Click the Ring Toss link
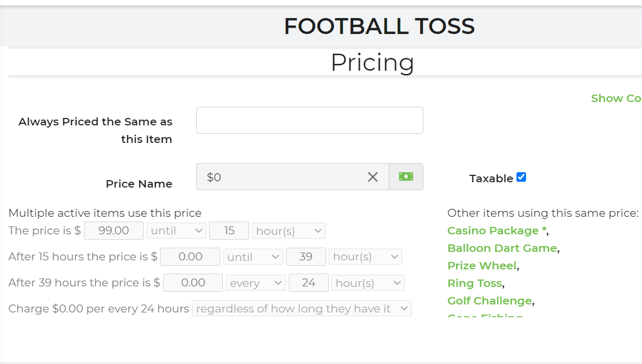 click(x=474, y=283)
